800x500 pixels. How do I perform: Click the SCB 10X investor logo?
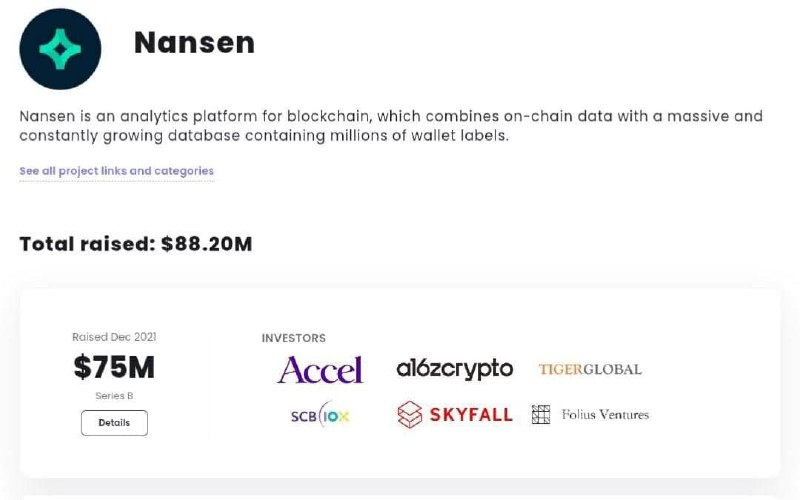pyautogui.click(x=320, y=415)
